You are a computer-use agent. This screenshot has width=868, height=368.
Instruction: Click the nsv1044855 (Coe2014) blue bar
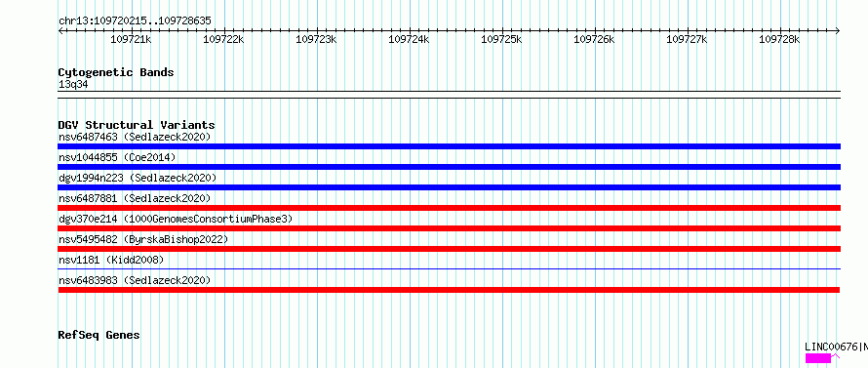(449, 167)
